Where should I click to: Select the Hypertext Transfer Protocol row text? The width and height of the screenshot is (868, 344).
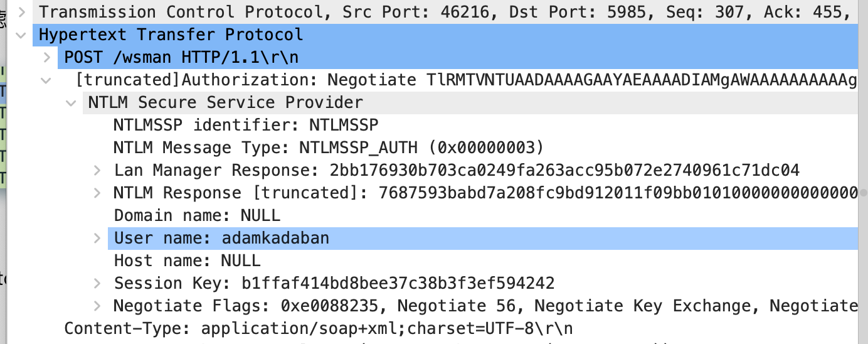(171, 35)
